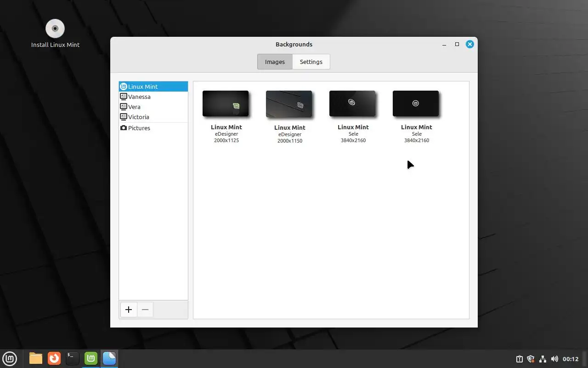Minimize the Backgrounds window
This screenshot has height=368, width=588.
[444, 44]
